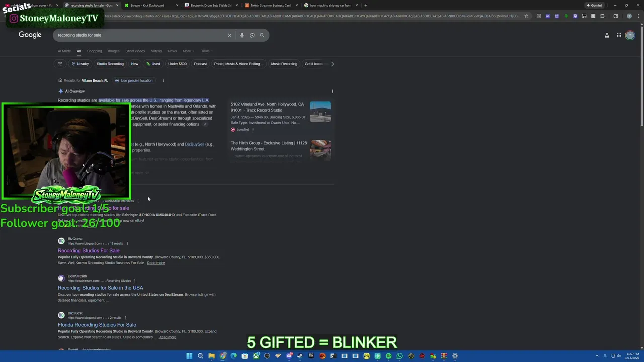Switch to Shopping results tab
Viewport: 644px width, 362px height.
coord(94,51)
